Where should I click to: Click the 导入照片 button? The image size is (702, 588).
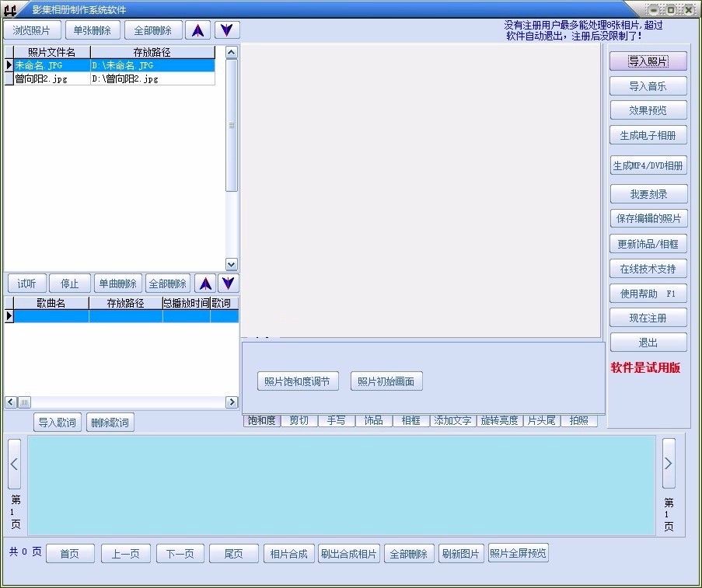pyautogui.click(x=648, y=61)
